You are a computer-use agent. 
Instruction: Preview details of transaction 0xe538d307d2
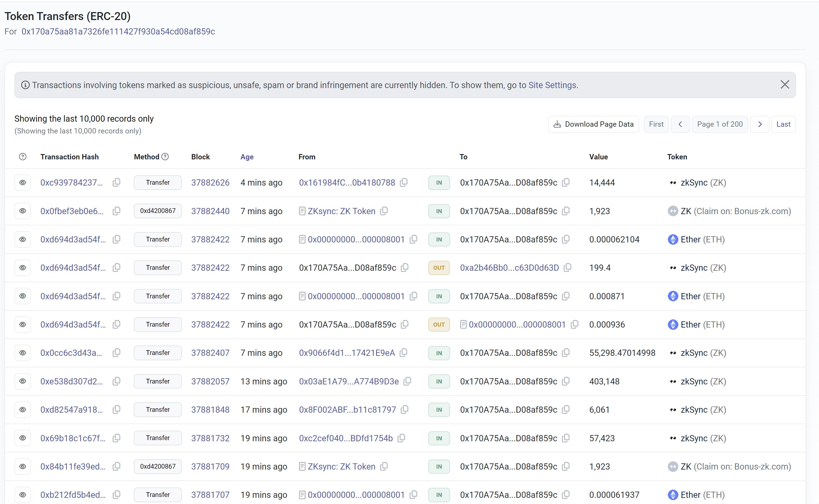(x=23, y=381)
